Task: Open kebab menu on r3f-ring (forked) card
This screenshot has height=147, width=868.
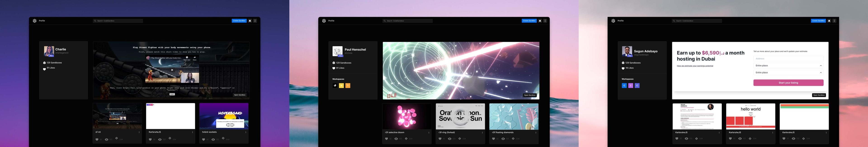Action: pos(482,133)
